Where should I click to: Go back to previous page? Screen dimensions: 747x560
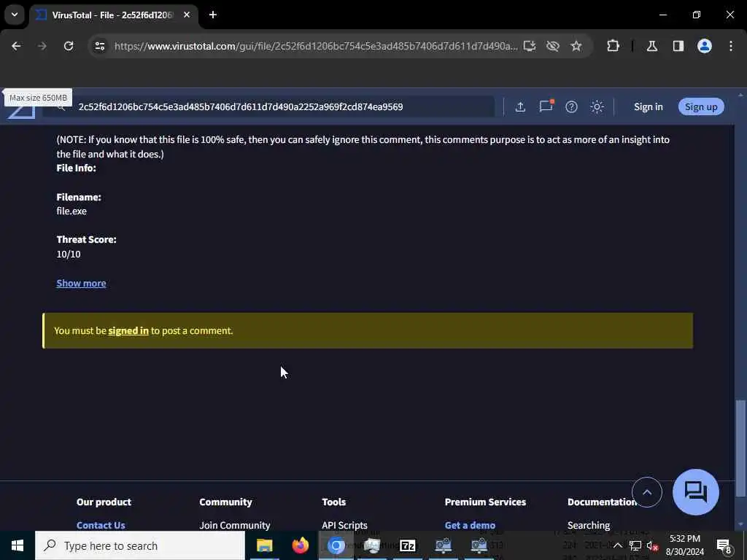(x=16, y=46)
